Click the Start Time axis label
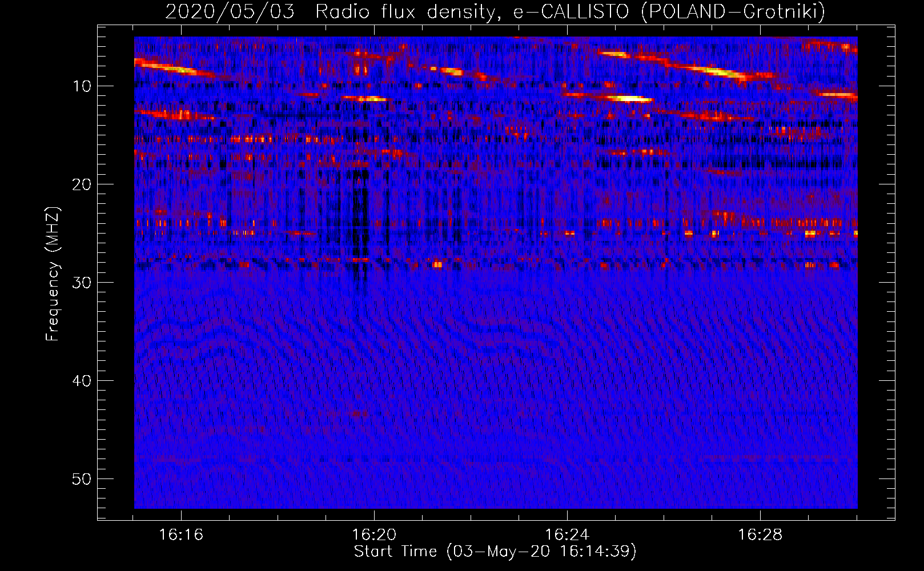Viewport: 924px width, 571px height. coord(495,551)
